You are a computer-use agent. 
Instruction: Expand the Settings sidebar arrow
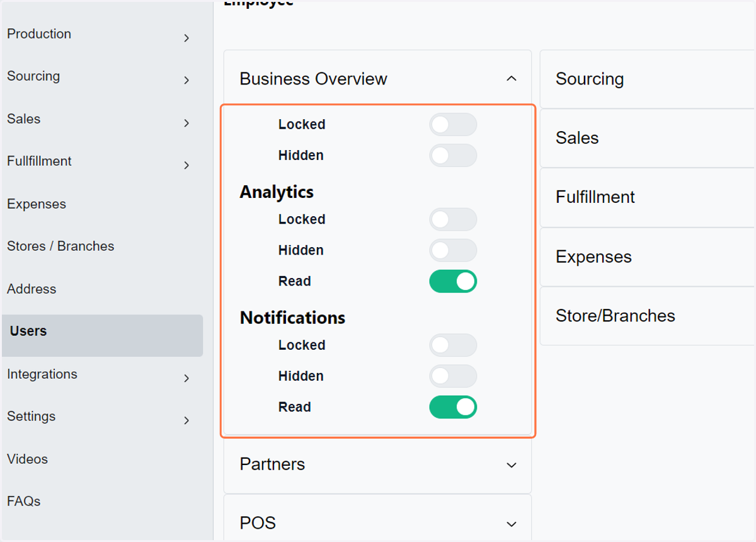[x=186, y=420]
